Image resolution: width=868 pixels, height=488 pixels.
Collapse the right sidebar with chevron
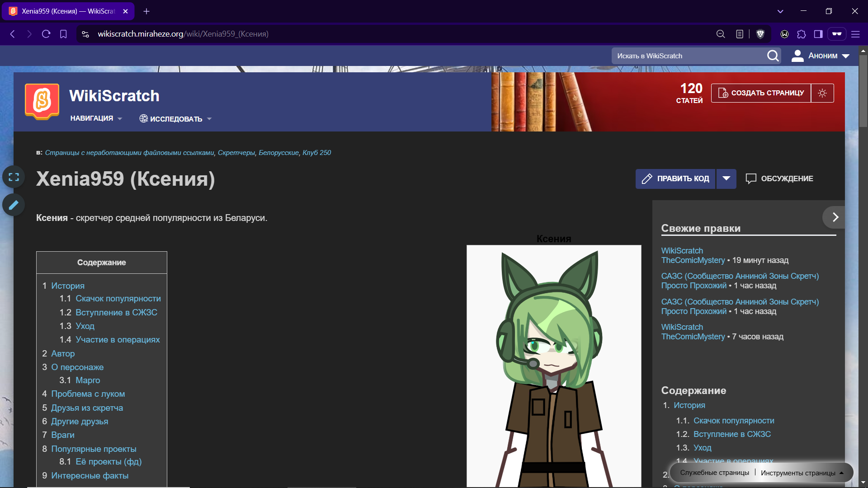coord(835,217)
